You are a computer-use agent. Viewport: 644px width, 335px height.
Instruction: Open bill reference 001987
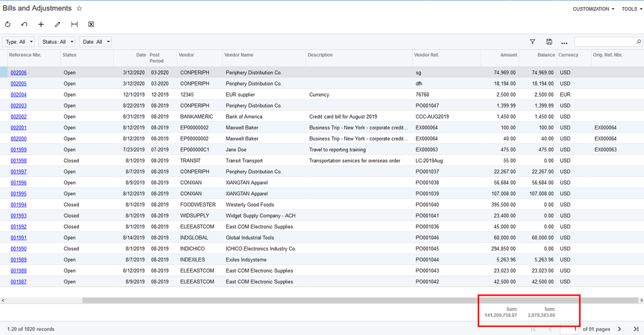tap(19, 282)
